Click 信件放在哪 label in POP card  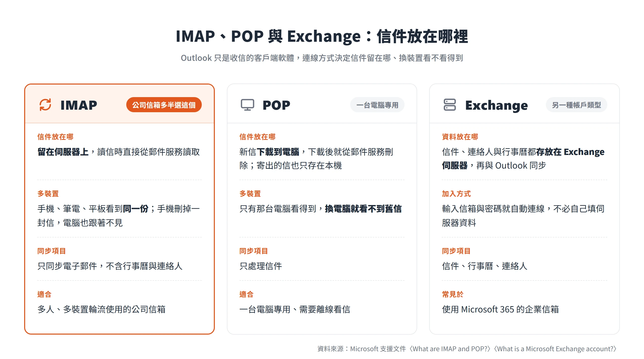(257, 137)
